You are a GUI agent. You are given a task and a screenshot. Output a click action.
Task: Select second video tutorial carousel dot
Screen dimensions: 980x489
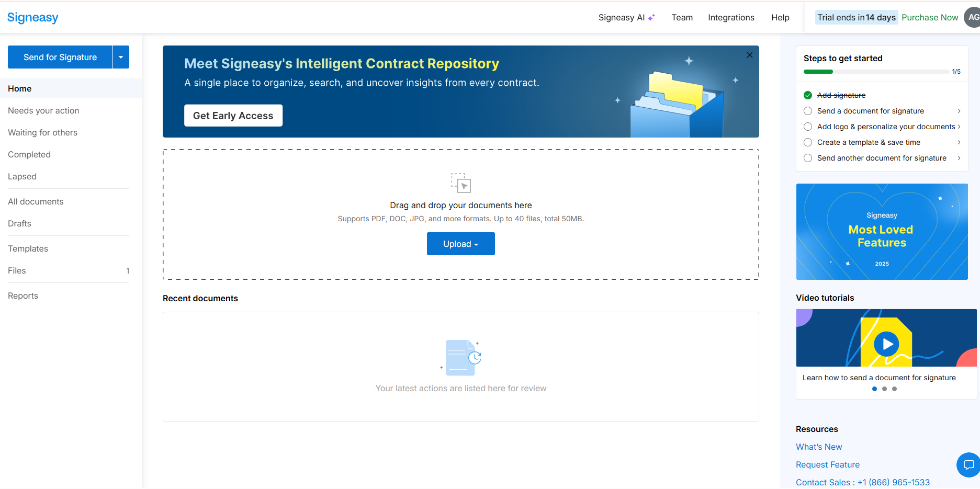coord(884,389)
